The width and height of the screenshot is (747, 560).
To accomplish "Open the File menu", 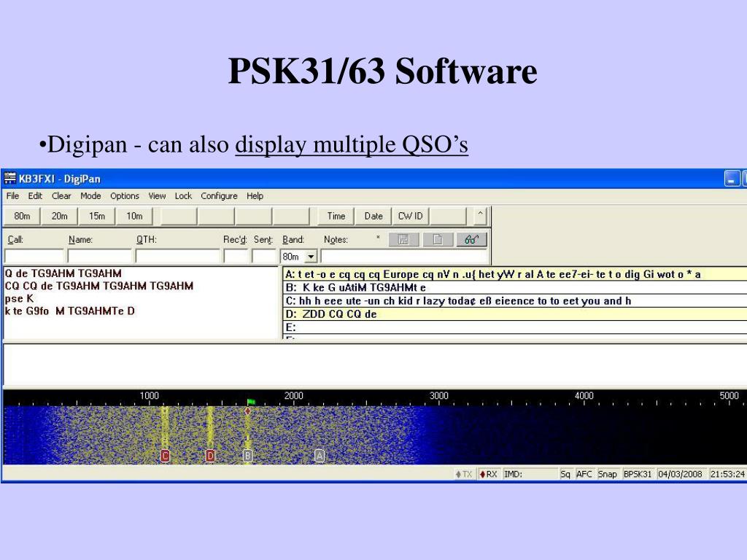I will (13, 195).
